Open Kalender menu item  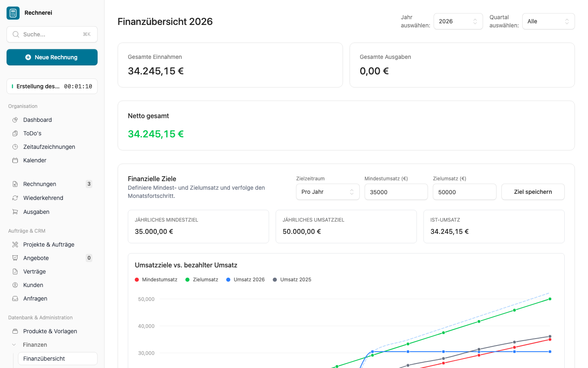(52, 160)
